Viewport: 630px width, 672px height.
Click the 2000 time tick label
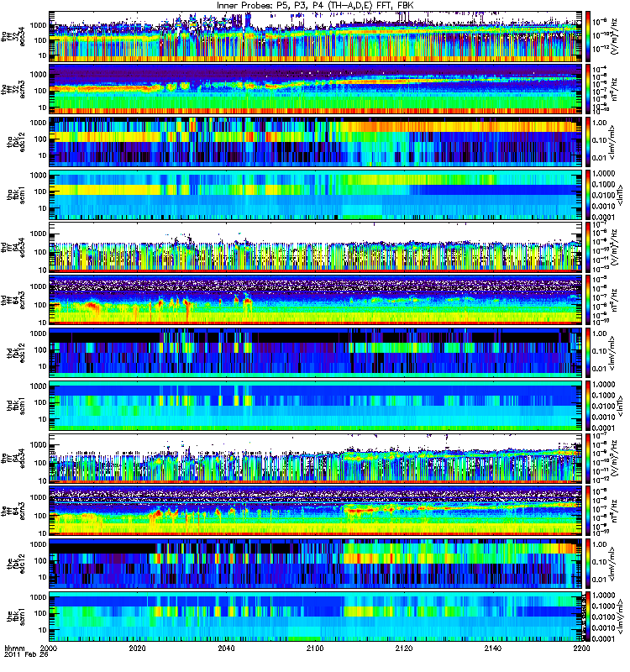click(x=50, y=648)
